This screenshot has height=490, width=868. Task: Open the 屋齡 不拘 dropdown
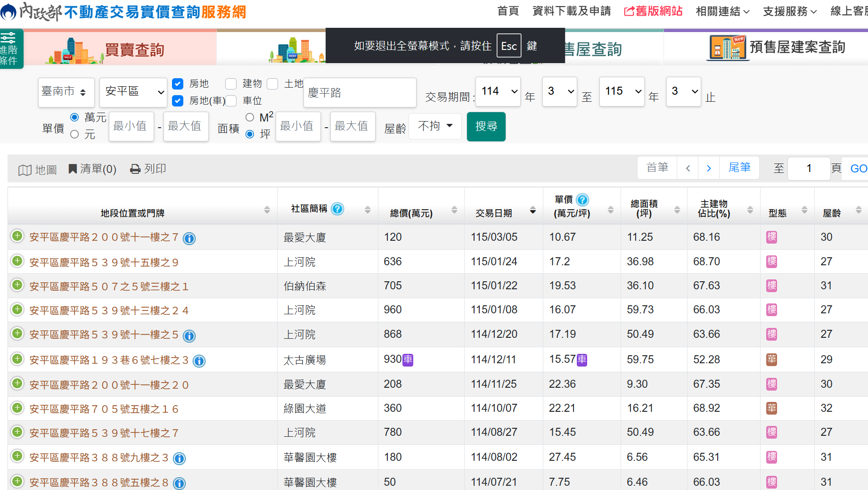tap(434, 126)
